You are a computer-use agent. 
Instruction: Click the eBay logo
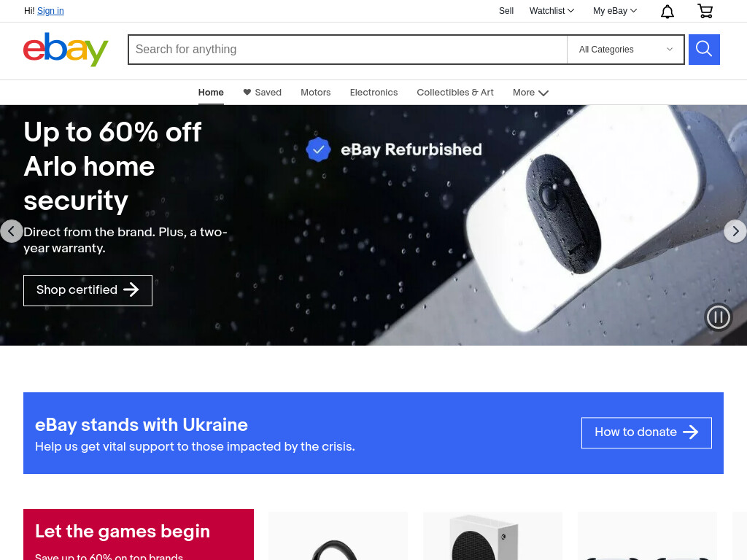click(66, 49)
